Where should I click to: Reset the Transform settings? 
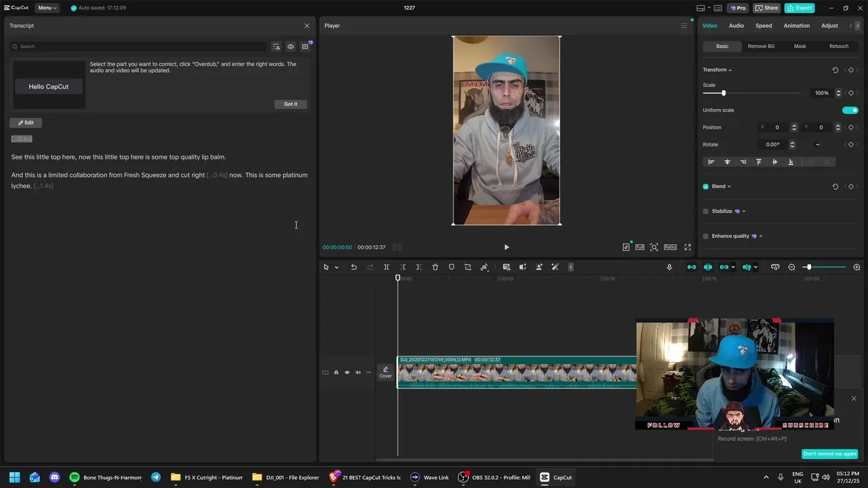click(835, 70)
